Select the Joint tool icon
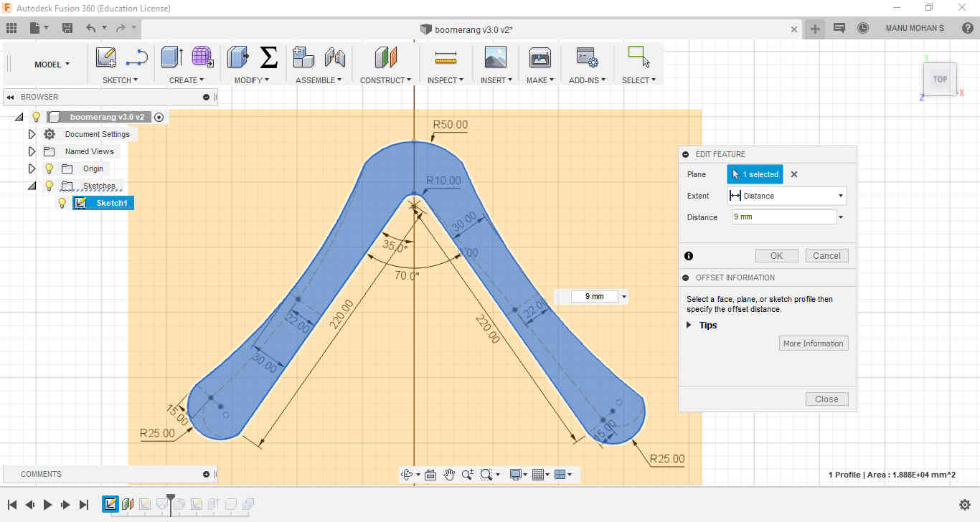Screen dimensions: 980x522 [335, 57]
